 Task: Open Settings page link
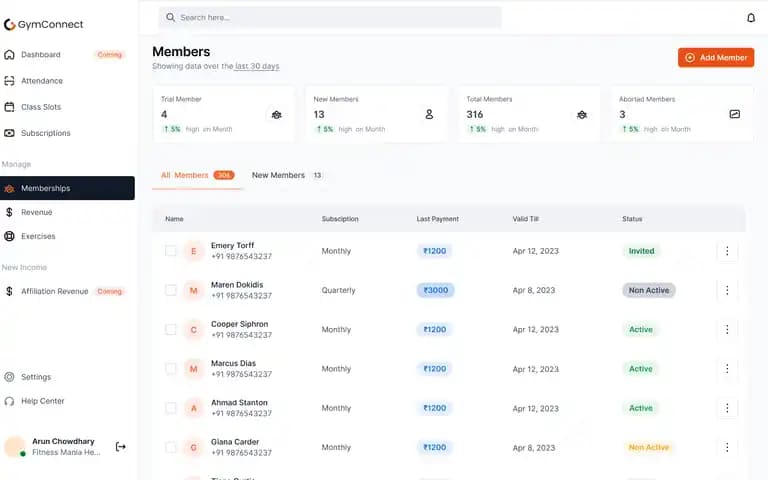tap(36, 377)
